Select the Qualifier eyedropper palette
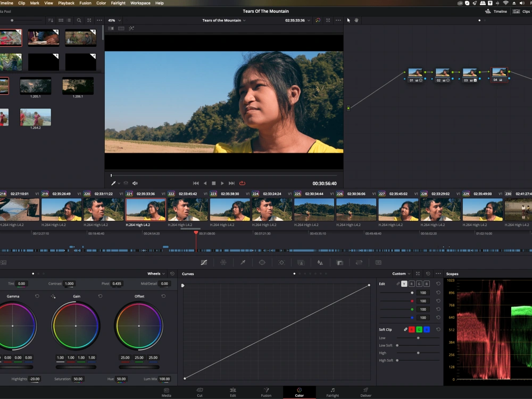532x399 pixels. click(x=243, y=262)
